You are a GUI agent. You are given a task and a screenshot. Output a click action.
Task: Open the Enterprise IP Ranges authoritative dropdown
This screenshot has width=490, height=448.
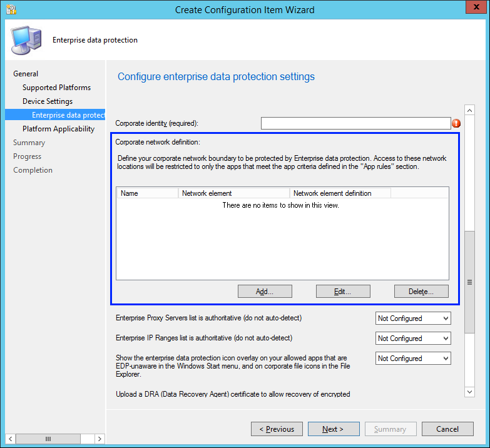click(x=413, y=339)
